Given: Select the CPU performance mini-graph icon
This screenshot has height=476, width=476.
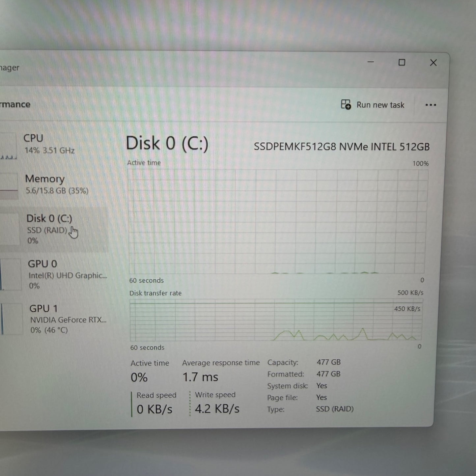Looking at the screenshot, I should pos(8,145).
